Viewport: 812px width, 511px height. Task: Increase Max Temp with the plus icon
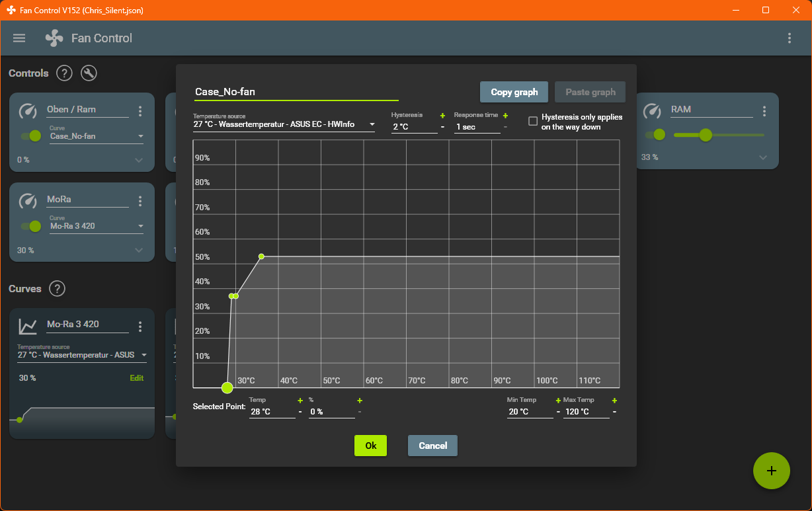click(614, 401)
